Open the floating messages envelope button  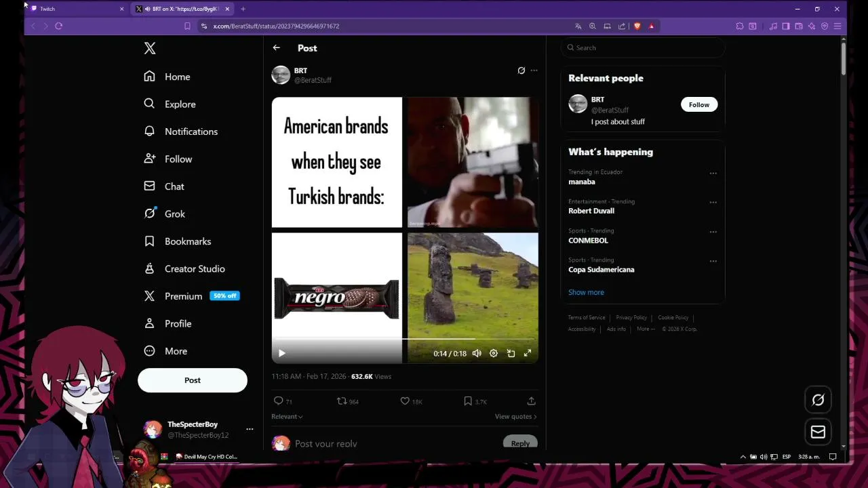818,432
